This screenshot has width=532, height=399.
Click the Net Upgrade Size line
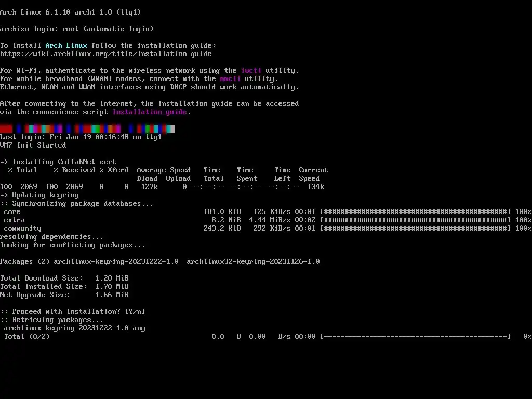tap(64, 295)
